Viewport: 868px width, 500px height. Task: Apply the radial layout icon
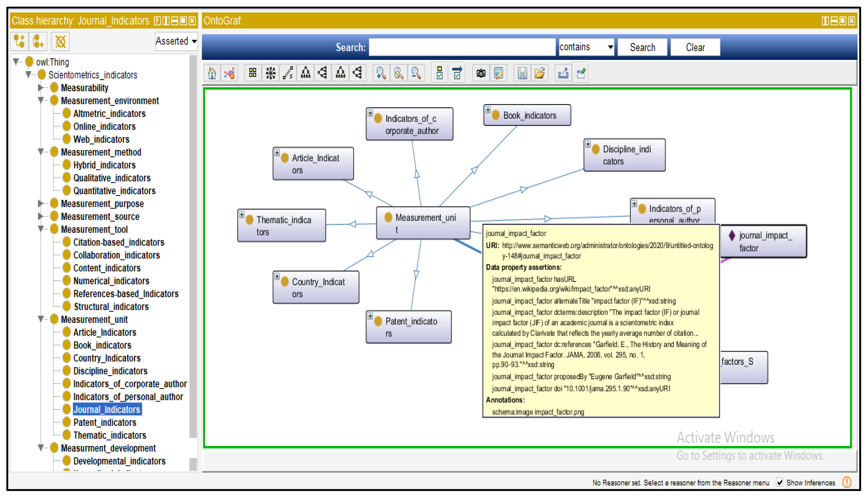pos(270,73)
